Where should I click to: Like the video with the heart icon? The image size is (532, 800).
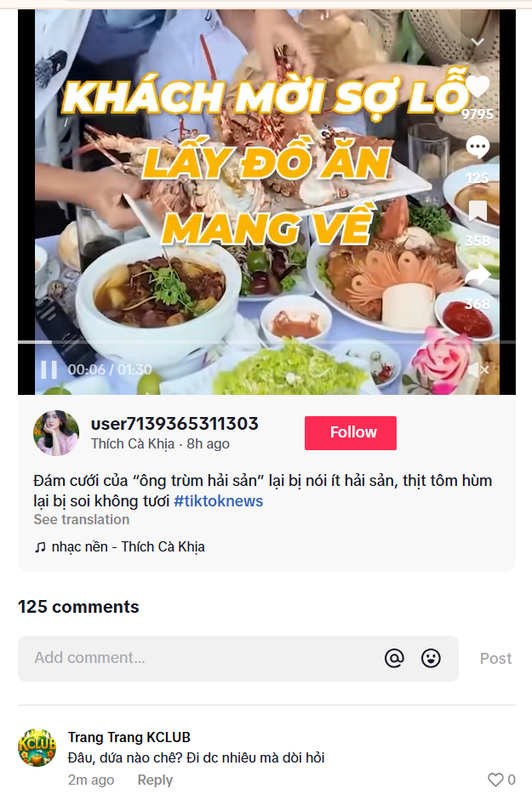pos(477,87)
